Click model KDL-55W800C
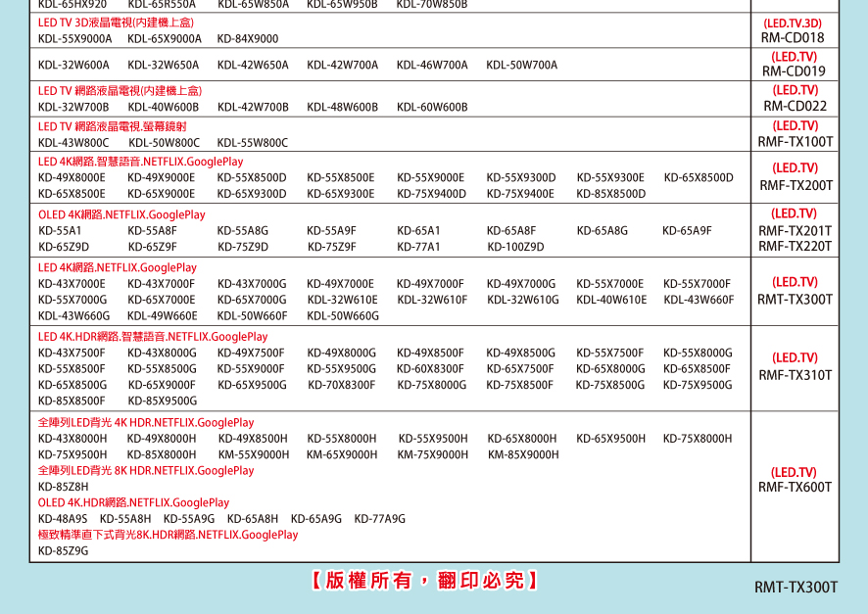868x614 pixels. tap(253, 143)
